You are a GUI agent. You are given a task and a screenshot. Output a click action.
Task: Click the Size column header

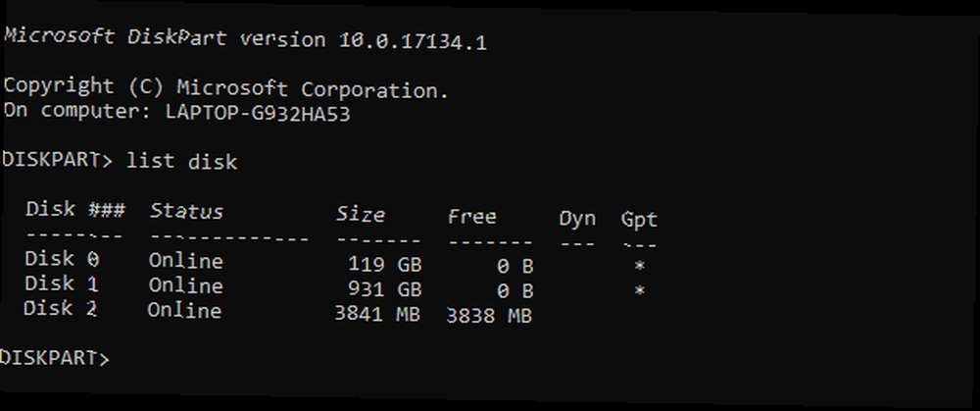(x=361, y=215)
